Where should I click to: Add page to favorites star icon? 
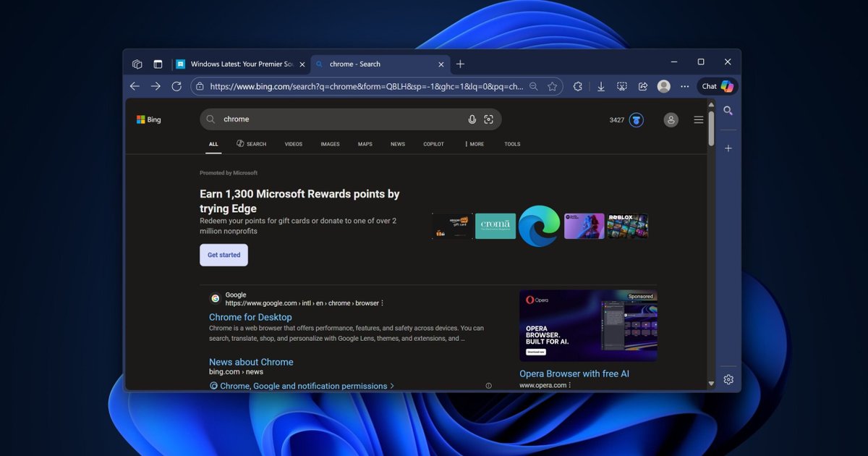(553, 86)
